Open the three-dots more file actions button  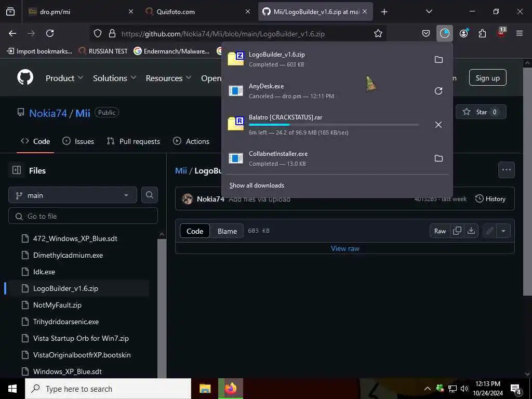[506, 170]
